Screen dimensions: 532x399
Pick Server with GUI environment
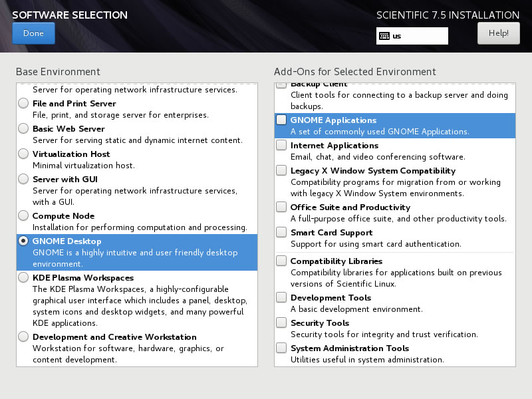[x=23, y=179]
